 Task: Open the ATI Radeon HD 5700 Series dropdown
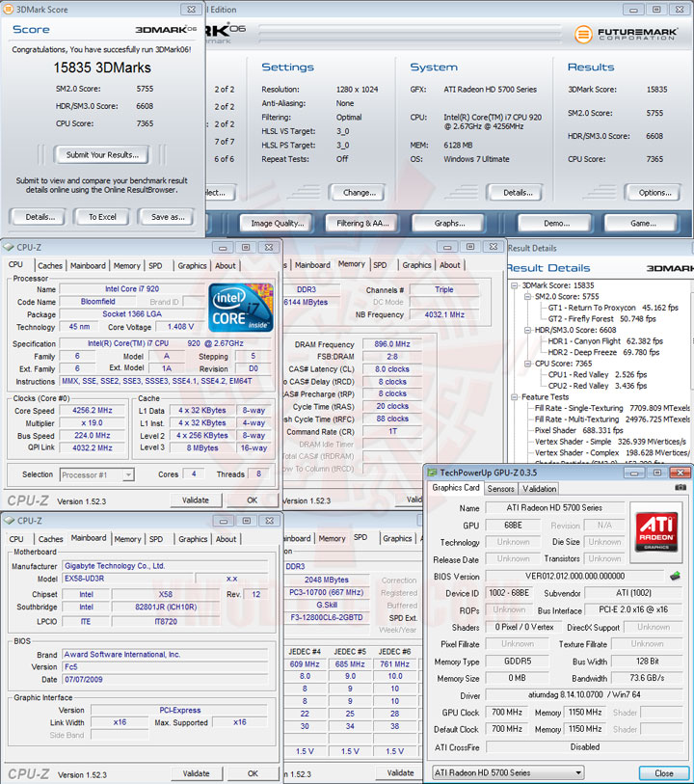point(578,772)
